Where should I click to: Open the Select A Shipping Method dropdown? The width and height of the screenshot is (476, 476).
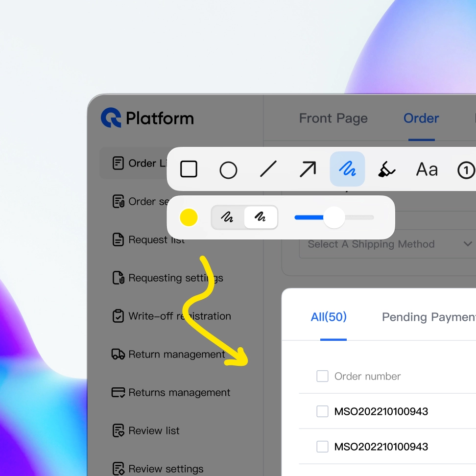[x=387, y=244]
